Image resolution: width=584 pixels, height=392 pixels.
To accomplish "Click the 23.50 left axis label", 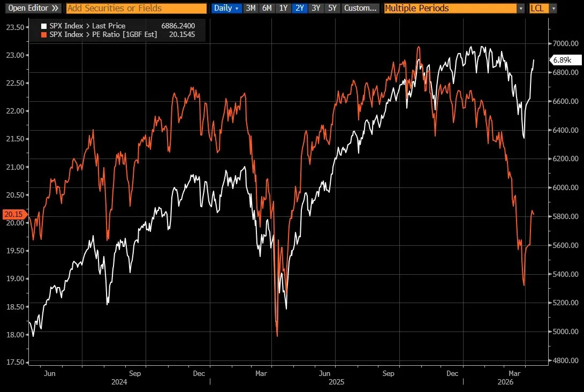I will (16, 27).
